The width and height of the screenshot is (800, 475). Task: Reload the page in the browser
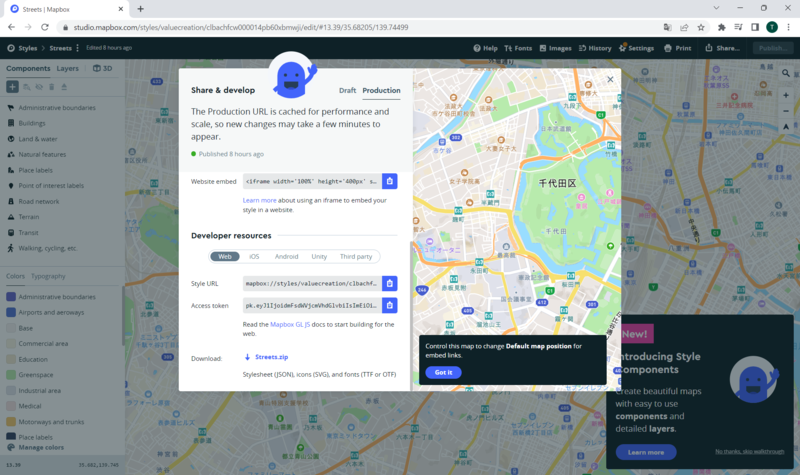click(44, 27)
